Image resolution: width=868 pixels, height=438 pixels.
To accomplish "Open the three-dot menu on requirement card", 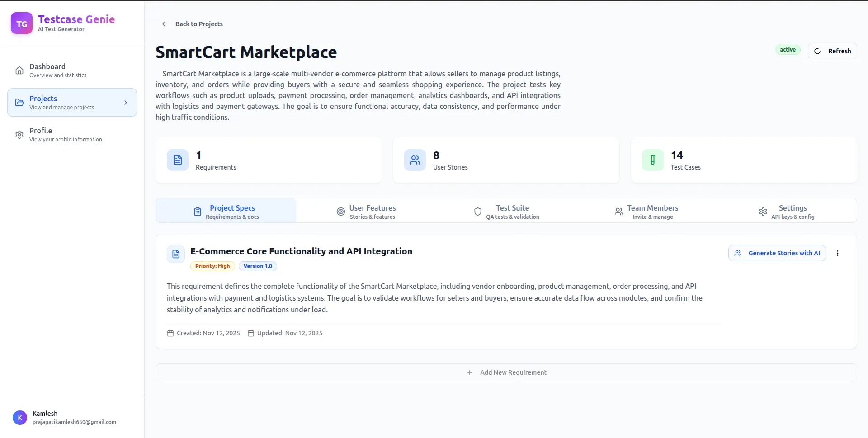I will [837, 253].
